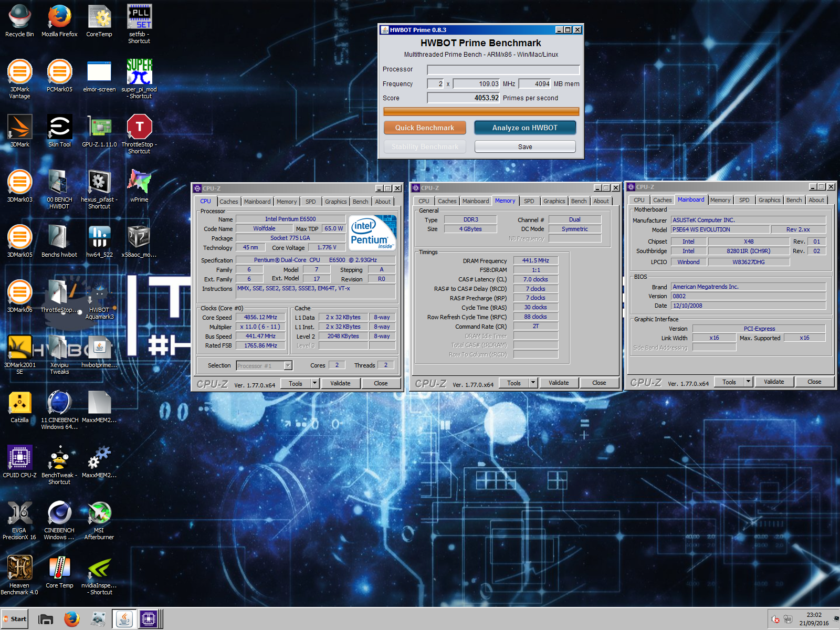This screenshot has height=630, width=840.
Task: Select the 3DMark2001 SE desktop icon
Action: tap(19, 355)
